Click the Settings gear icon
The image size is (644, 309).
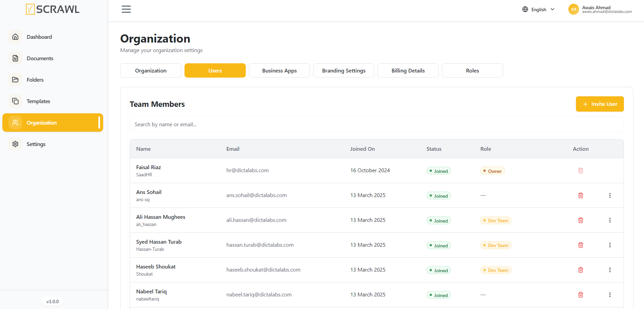[15, 144]
